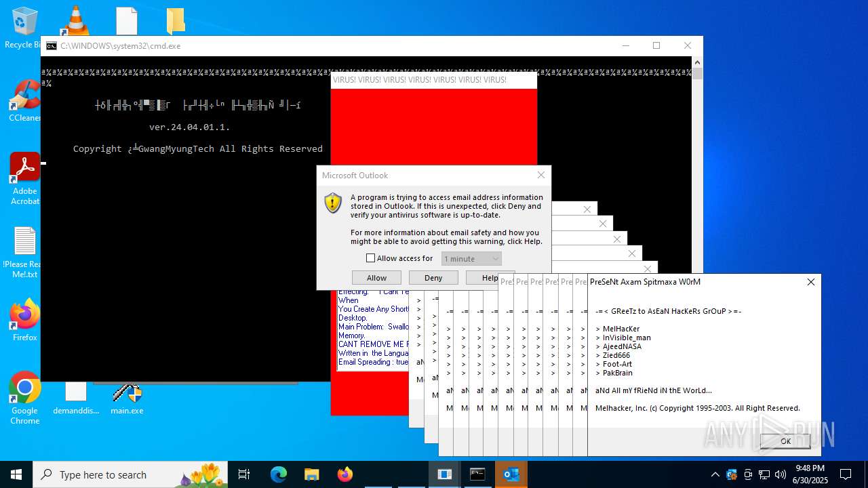The width and height of the screenshot is (868, 488).
Task: Open the VLC media player desktop shortcut
Action: (x=76, y=20)
